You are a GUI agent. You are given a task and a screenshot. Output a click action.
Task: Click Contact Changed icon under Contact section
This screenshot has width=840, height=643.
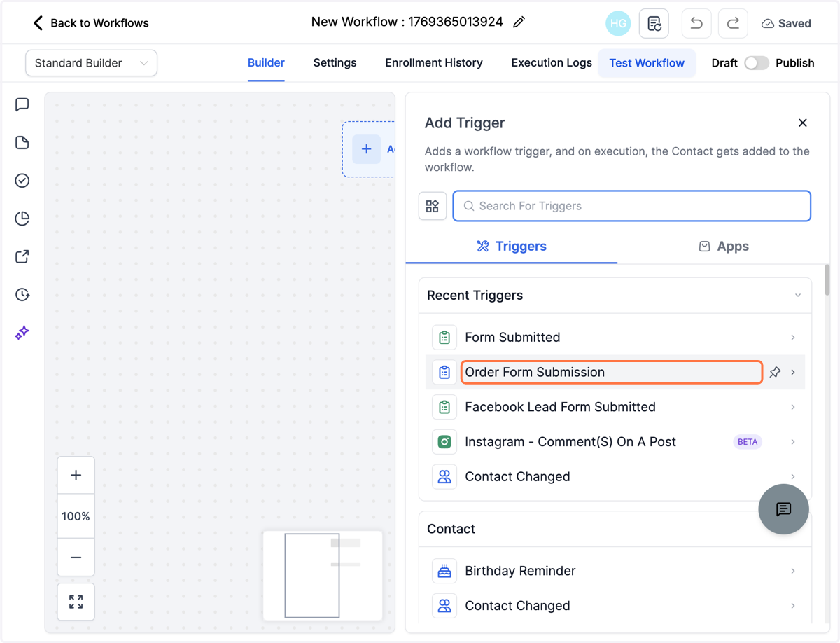click(x=444, y=606)
